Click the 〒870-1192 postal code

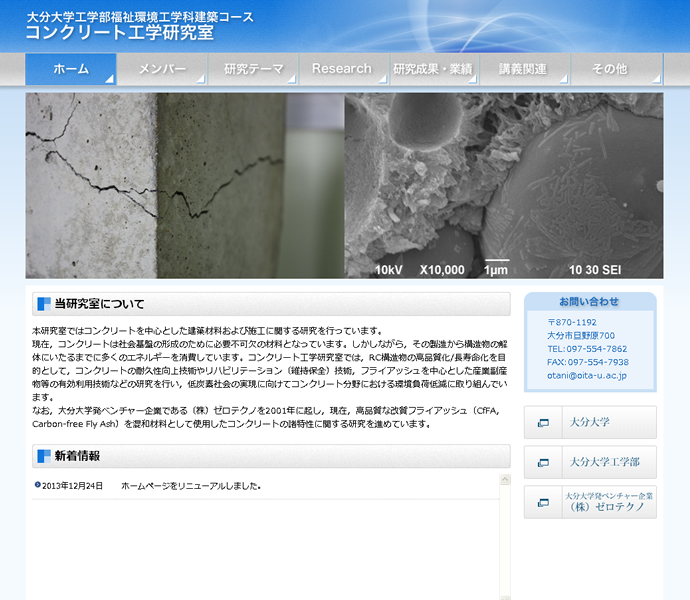(572, 322)
